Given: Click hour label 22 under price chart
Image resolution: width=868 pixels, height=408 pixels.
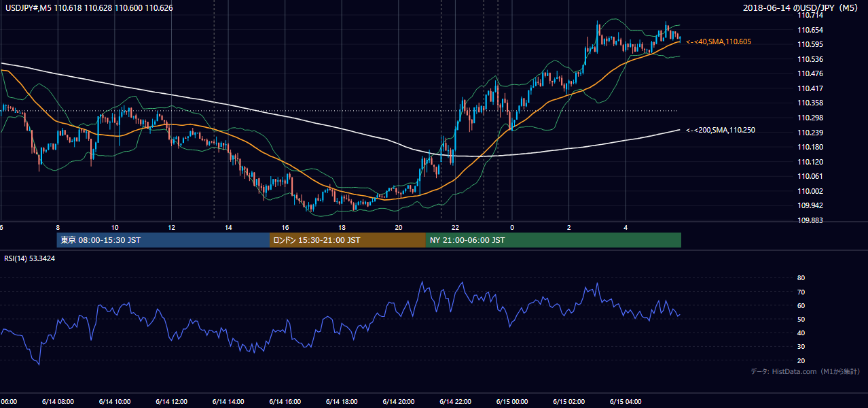Looking at the screenshot, I should [456, 227].
